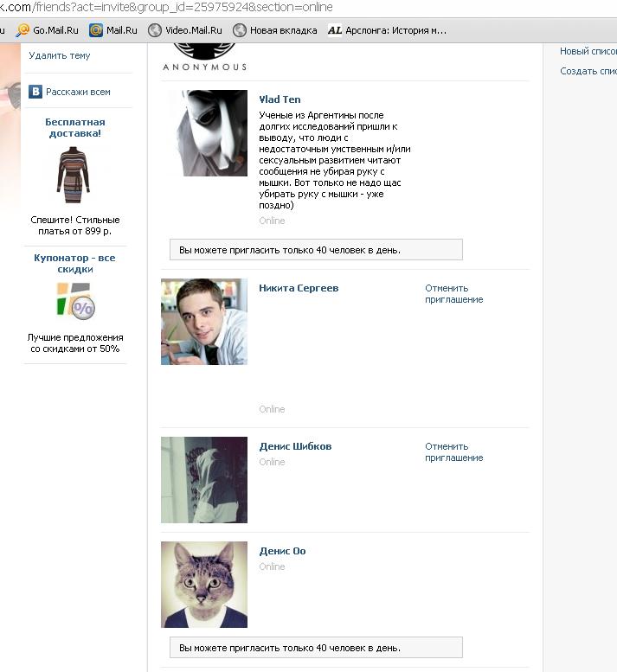617x672 pixels.
Task: Click the Удалить тему link
Action: [x=59, y=55]
